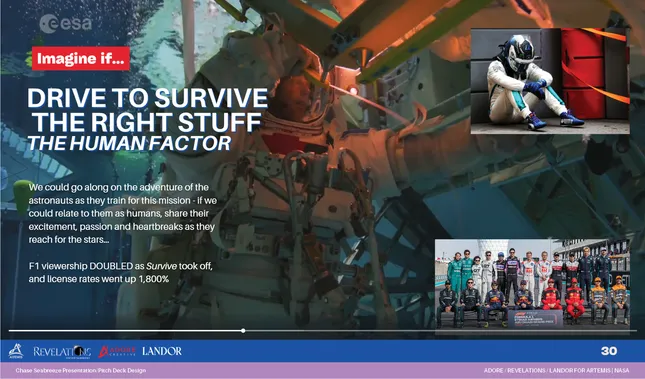Viewport: 645px width, 379px height.
Task: Click the 'F1 viewership DOUBLED' sentence
Action: coord(121,272)
